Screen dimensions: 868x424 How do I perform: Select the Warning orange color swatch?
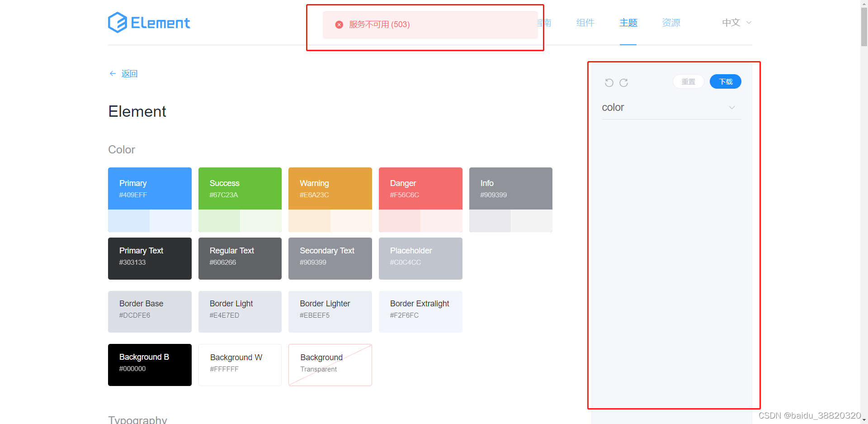pyautogui.click(x=330, y=188)
